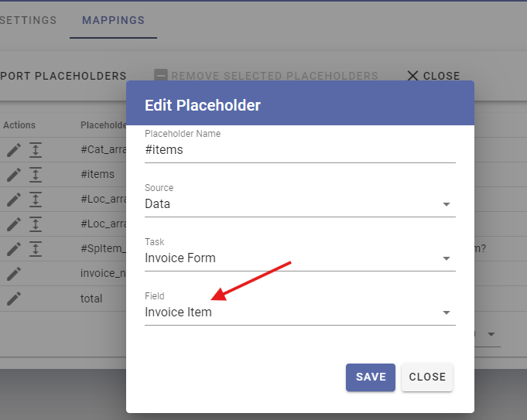
Task: Click reorder icon on #SpItem row
Action: 36,249
